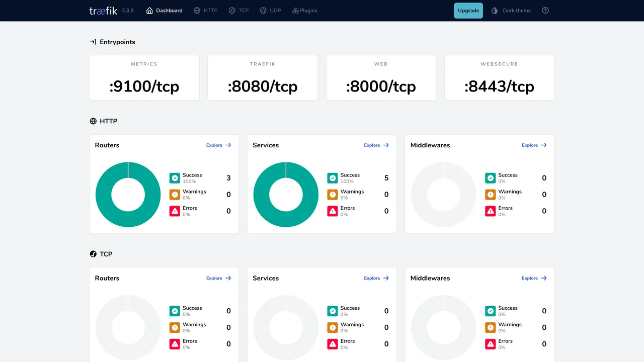
Task: Open the Plugins tab
Action: (x=304, y=11)
